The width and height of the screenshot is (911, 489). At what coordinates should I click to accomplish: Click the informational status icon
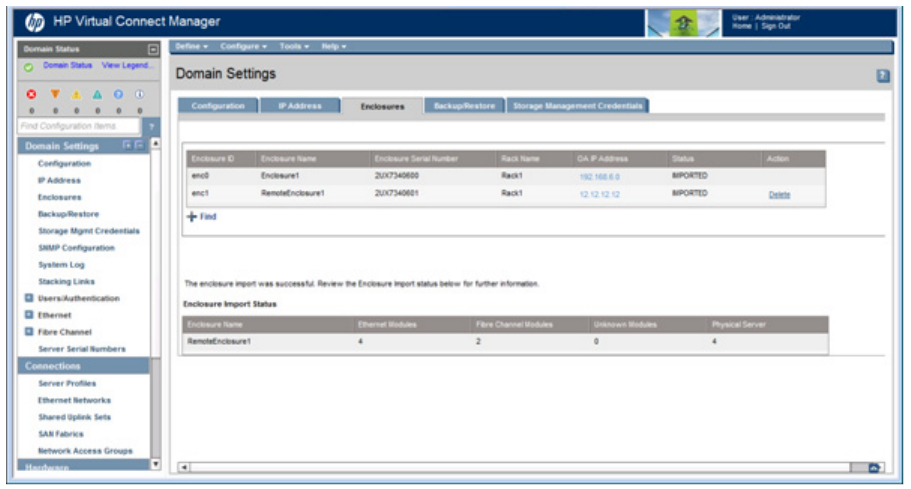coord(139,94)
